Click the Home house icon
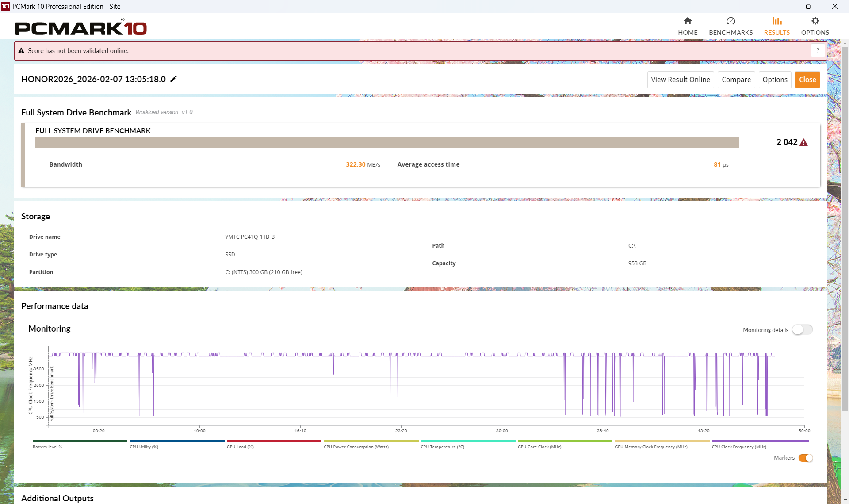This screenshot has width=849, height=504. pyautogui.click(x=687, y=21)
